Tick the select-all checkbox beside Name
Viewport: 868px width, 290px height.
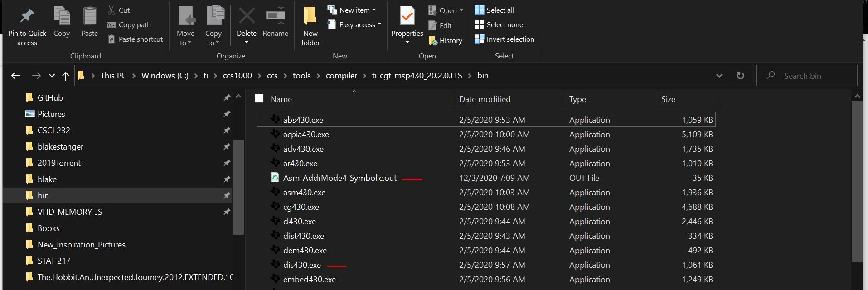coord(259,99)
